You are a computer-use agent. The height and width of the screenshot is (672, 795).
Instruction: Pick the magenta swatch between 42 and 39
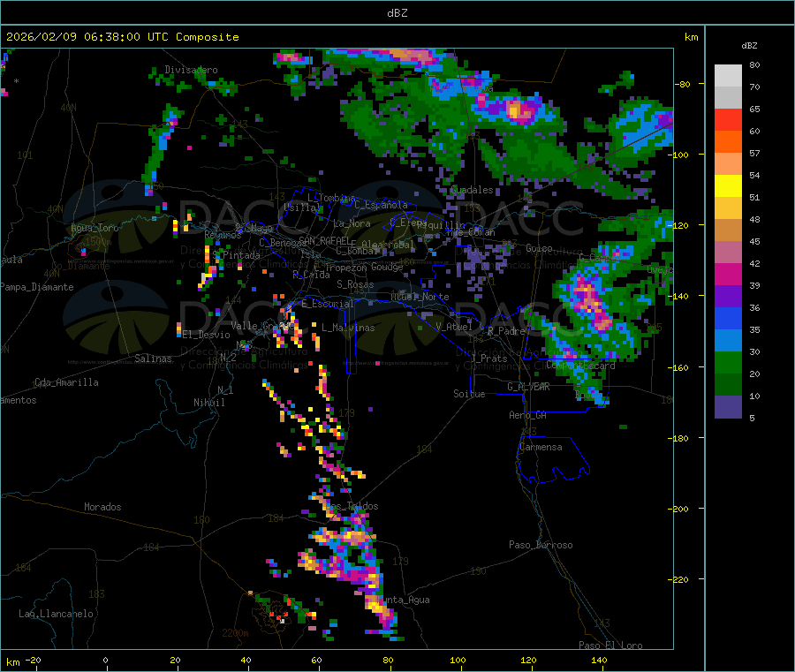pyautogui.click(x=728, y=274)
